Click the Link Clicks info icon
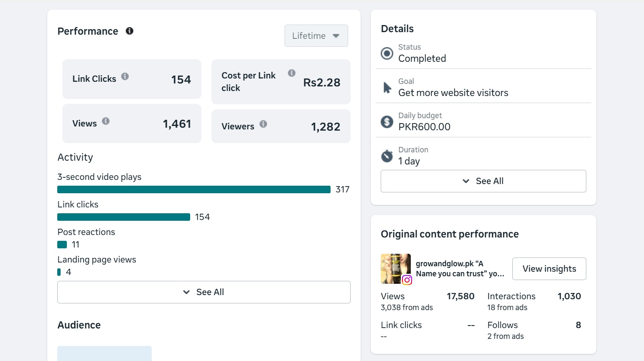Image resolution: width=644 pixels, height=361 pixels. coord(125,76)
